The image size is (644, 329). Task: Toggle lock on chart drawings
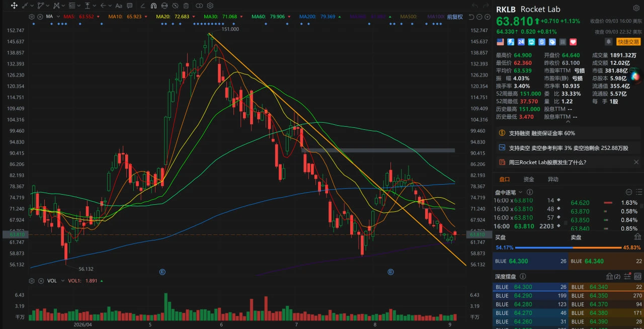point(165,6)
